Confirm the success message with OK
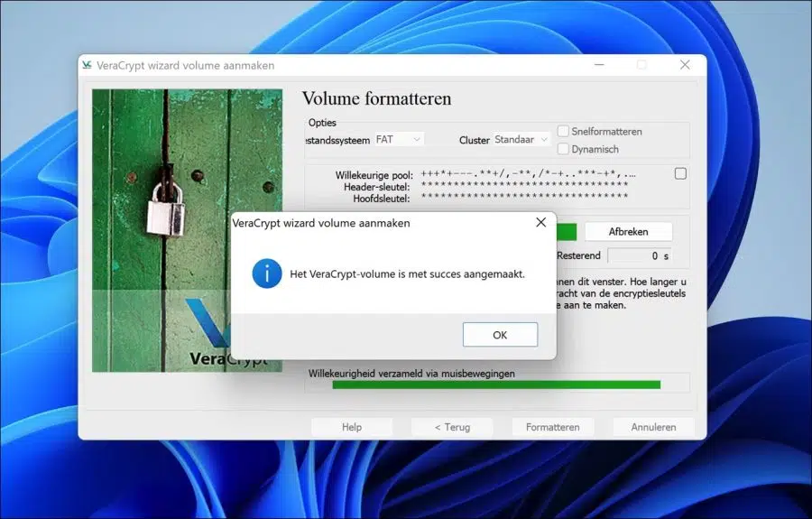Screen dimensions: 812x519 500,335
